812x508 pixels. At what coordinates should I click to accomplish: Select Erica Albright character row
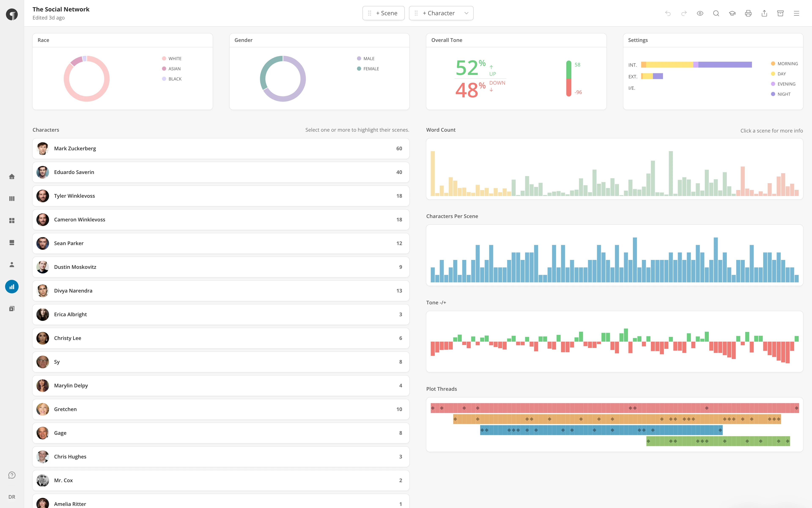point(221,315)
